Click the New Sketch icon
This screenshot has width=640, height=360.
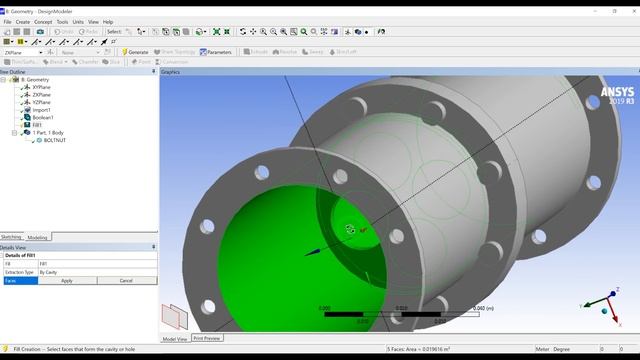tap(107, 52)
